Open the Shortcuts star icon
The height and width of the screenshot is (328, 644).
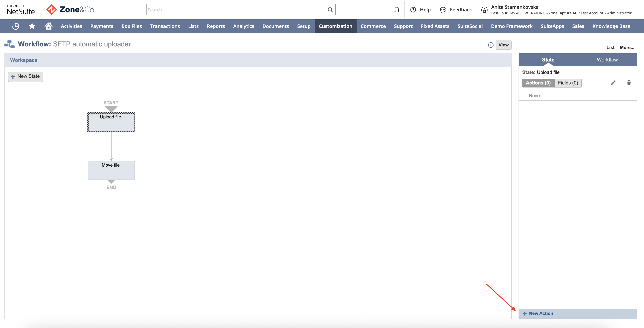tap(32, 26)
